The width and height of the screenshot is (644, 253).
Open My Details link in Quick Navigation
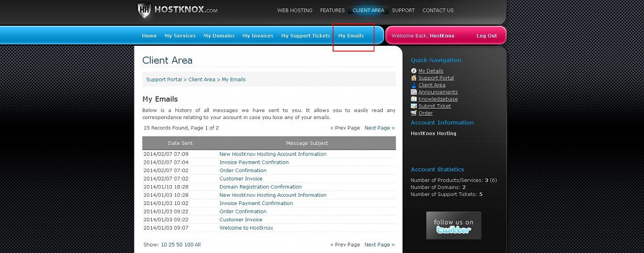click(x=431, y=71)
